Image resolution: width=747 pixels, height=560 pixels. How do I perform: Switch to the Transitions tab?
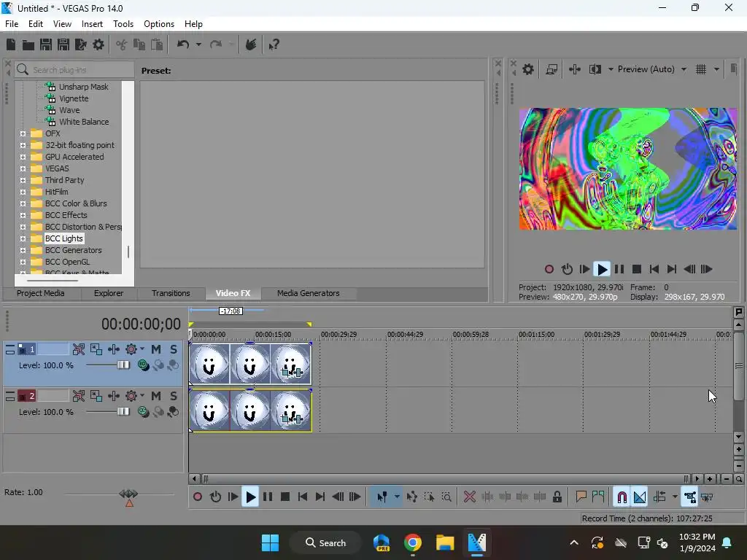(171, 293)
